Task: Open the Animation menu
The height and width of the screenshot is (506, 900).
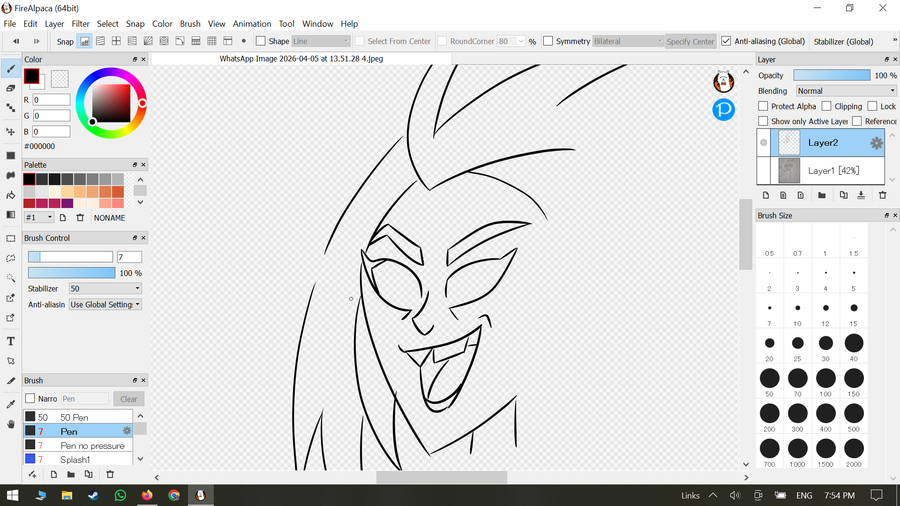Action: tap(252, 23)
